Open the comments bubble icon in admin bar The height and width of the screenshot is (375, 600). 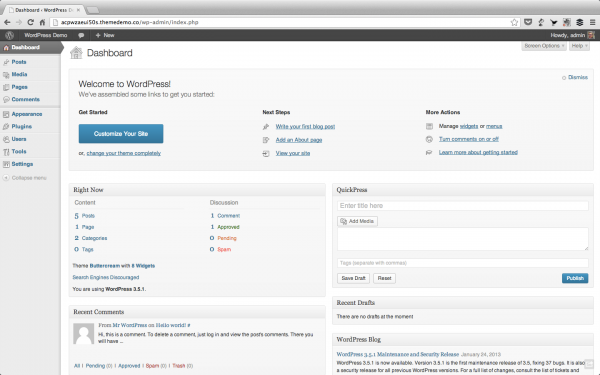81,35
